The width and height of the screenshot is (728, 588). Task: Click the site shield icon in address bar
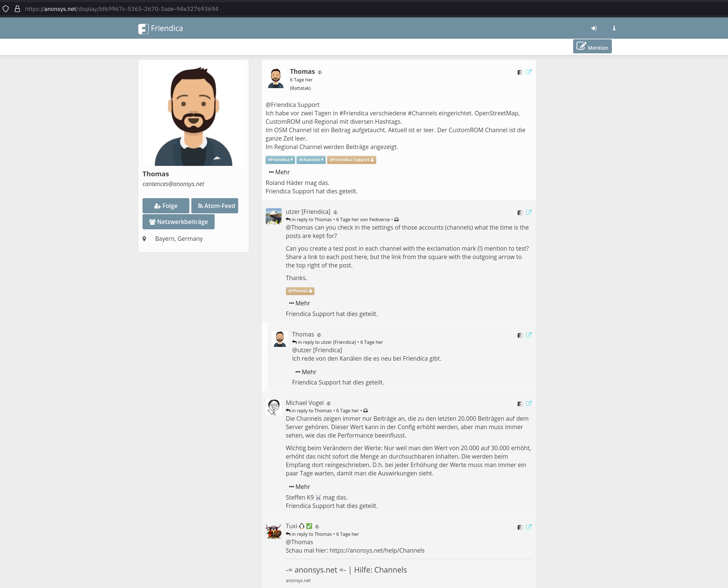(x=6, y=9)
